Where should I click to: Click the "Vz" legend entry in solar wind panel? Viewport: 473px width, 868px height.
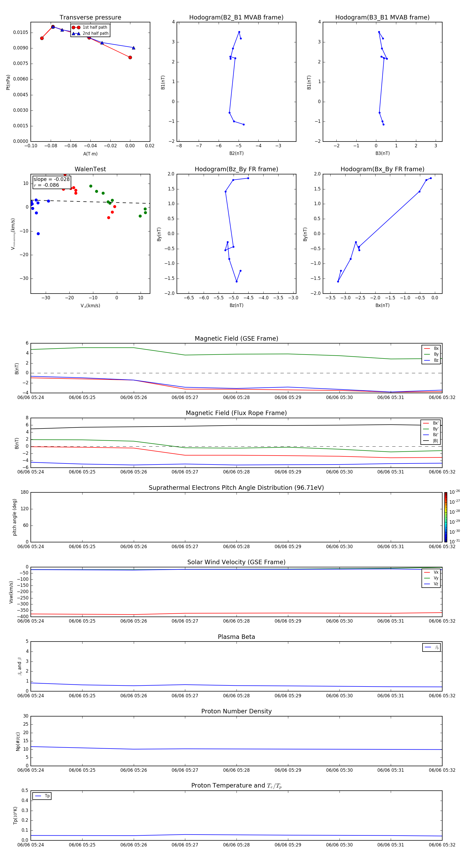431,584
